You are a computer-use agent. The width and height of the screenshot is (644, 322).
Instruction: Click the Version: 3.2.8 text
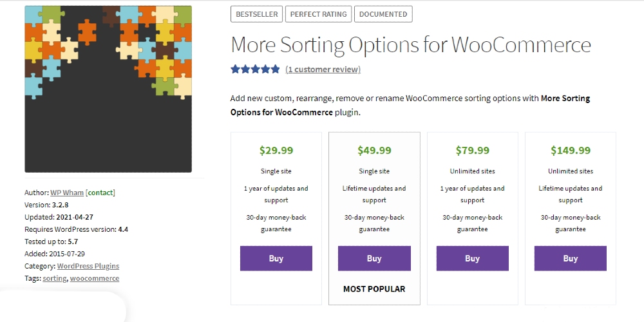[46, 205]
